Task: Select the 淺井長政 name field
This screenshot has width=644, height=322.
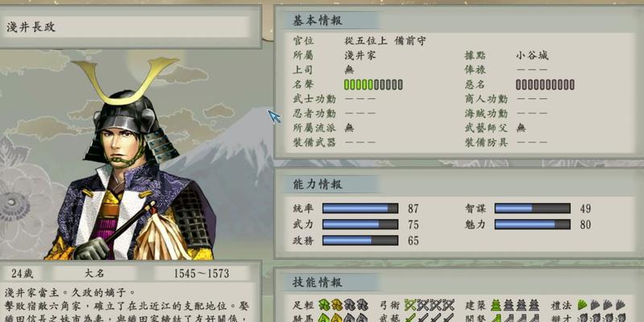Action: [x=126, y=27]
